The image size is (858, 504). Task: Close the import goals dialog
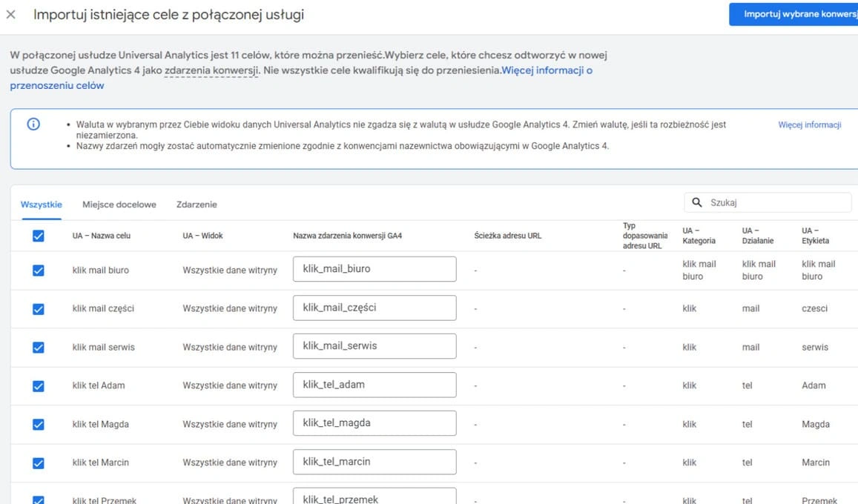[x=10, y=15]
